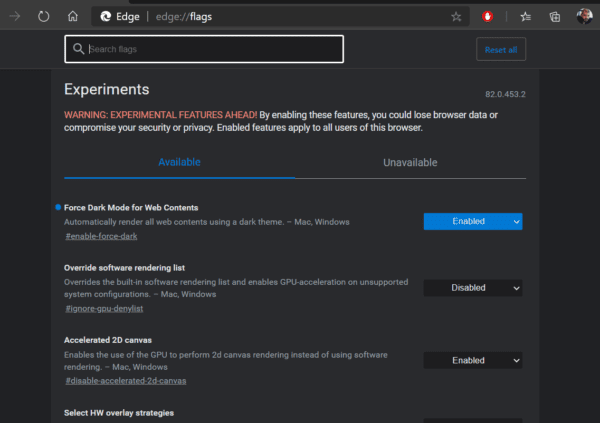This screenshot has width=600, height=423.
Task: Open the red ad blocker extension icon
Action: coord(487,16)
